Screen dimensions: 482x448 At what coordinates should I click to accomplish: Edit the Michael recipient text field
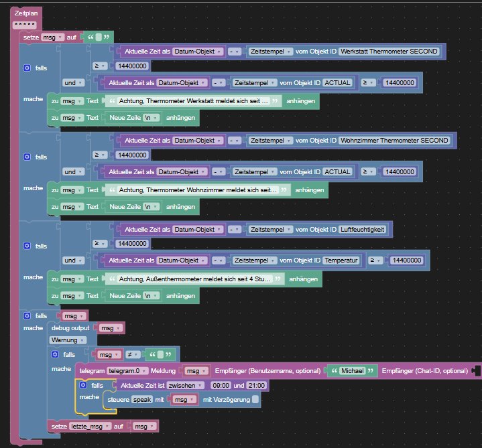(x=352, y=370)
